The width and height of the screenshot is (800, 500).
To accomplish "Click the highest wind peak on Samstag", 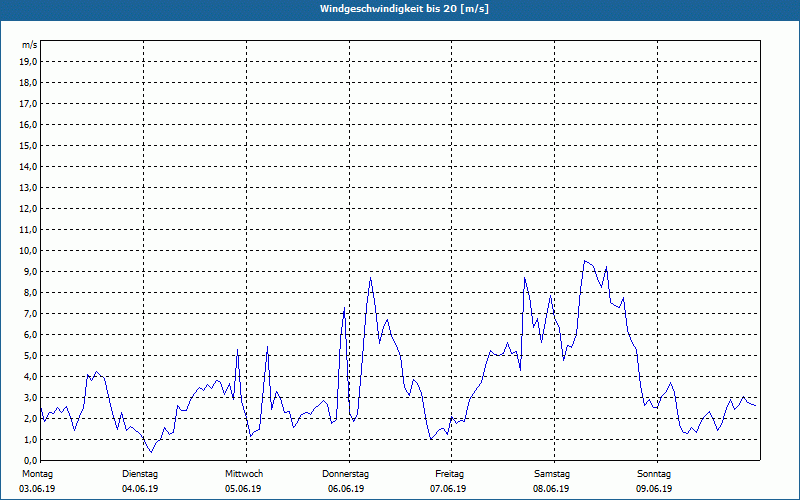I will [x=585, y=261].
